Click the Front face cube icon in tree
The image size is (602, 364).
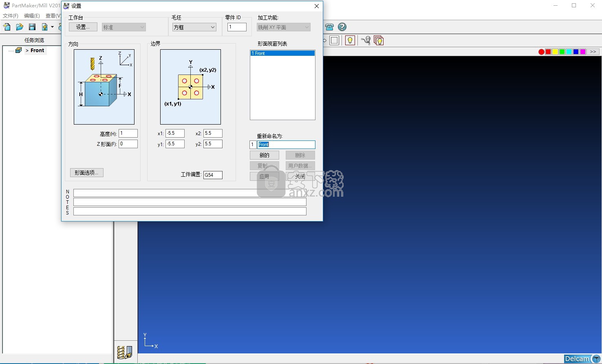pos(18,50)
